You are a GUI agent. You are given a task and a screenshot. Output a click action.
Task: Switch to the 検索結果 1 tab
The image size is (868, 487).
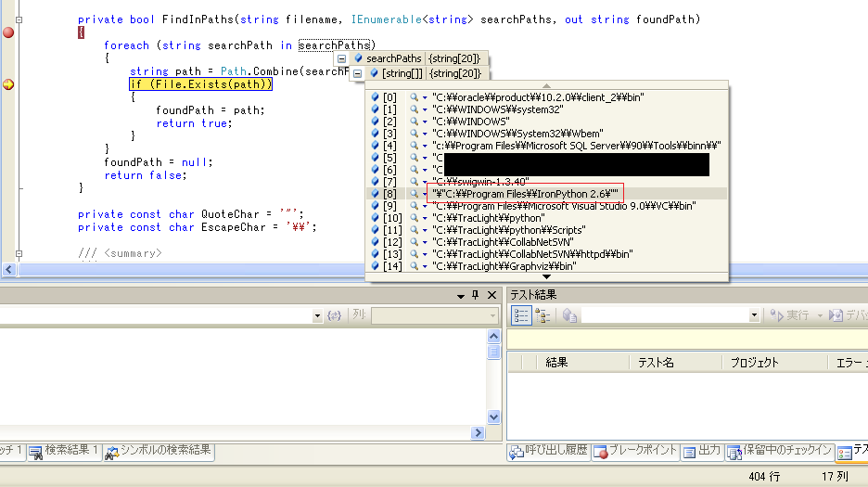pos(63,452)
